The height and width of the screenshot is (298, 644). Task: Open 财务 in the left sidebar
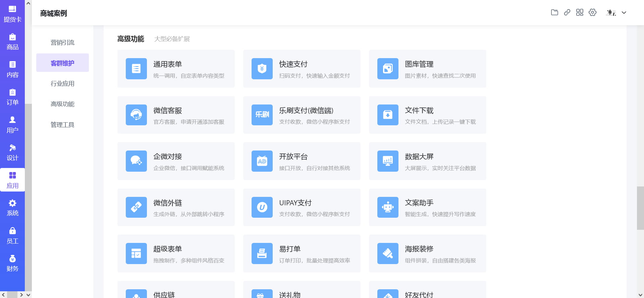(x=12, y=263)
